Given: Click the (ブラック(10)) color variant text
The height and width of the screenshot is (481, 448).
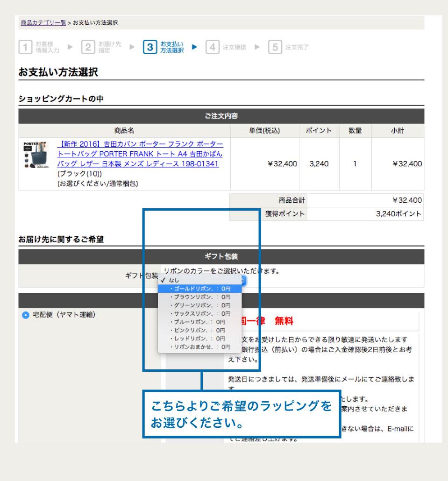Looking at the screenshot, I should [x=79, y=174].
